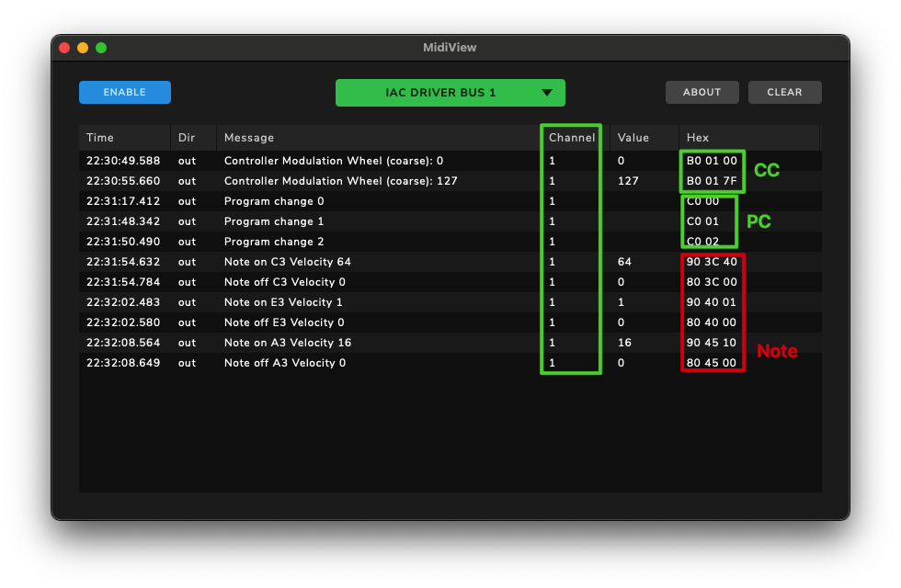Select the Program change 0 row
The image size is (901, 588).
tap(450, 201)
